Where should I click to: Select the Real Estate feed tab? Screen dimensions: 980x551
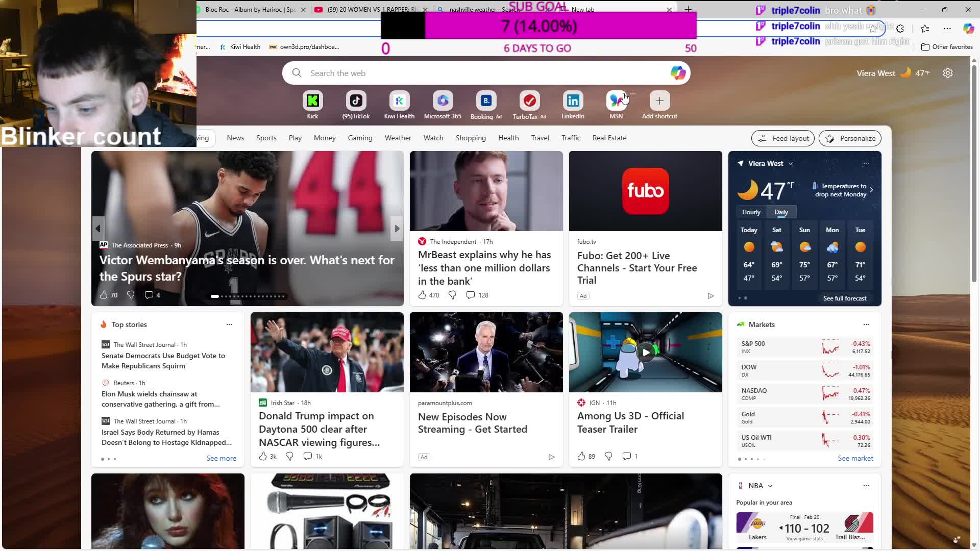tap(609, 138)
